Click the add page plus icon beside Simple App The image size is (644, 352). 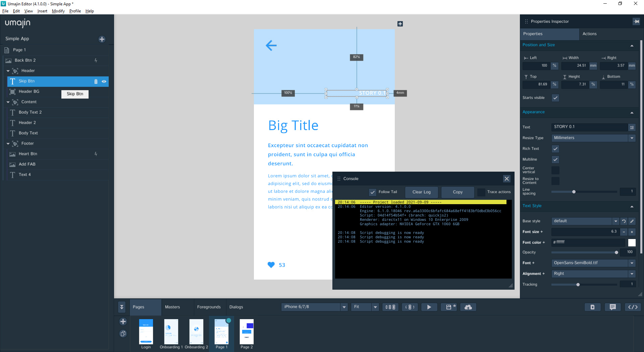point(102,39)
